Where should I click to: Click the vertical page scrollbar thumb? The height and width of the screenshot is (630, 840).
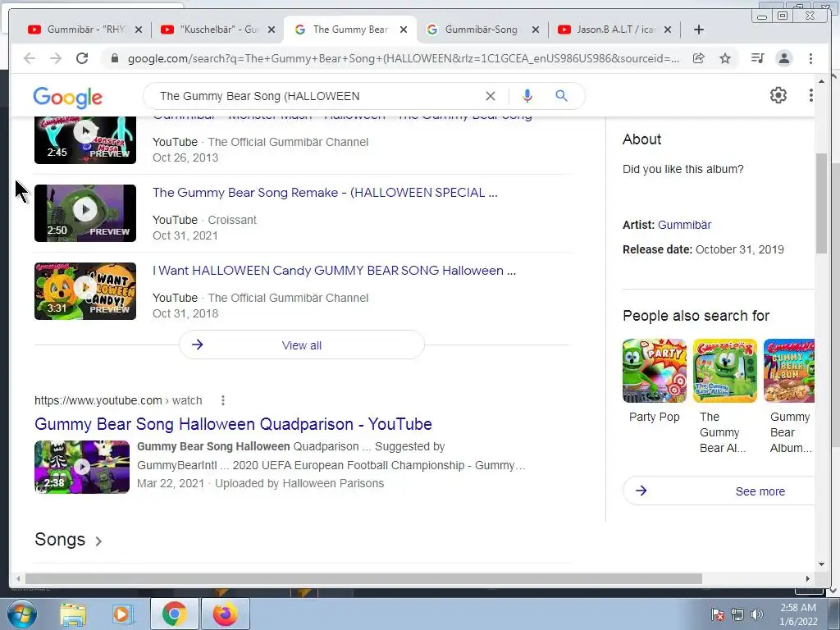[821, 203]
